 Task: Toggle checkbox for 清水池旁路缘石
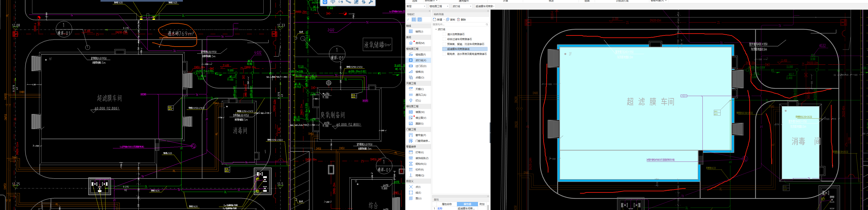click(444, 34)
